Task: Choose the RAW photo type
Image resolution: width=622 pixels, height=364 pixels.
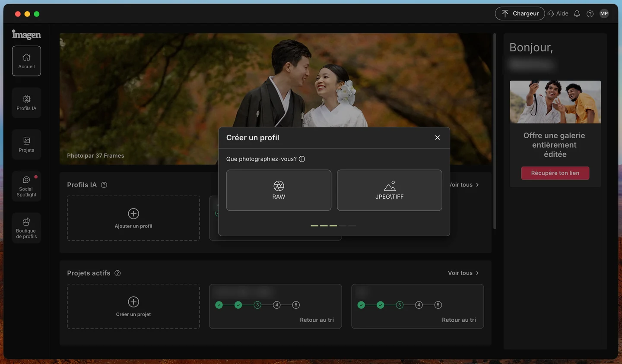Action: (279, 190)
